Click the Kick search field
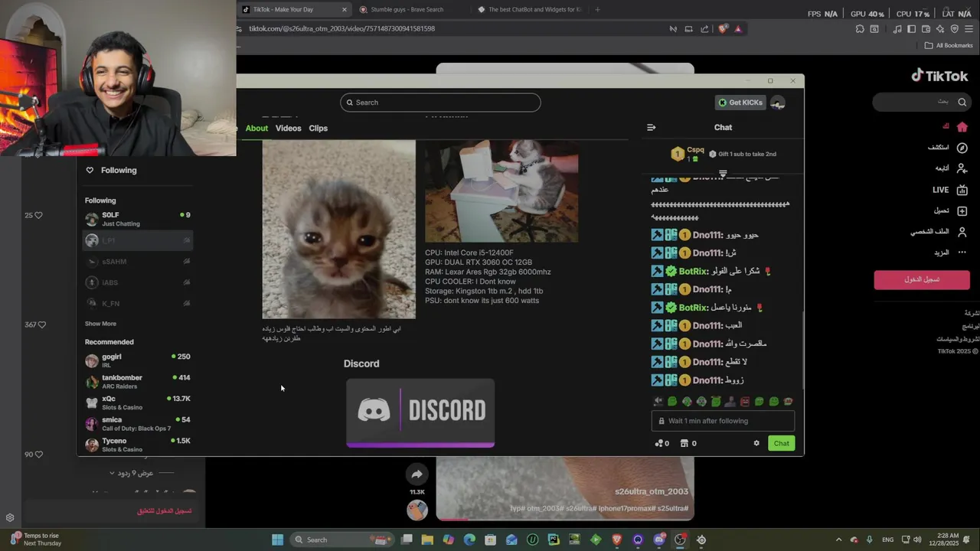 [x=440, y=103]
